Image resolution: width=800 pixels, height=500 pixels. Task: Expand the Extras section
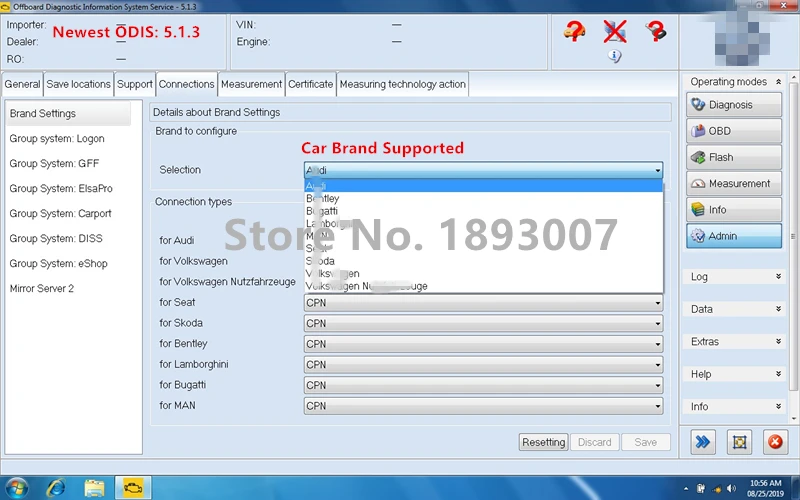tap(778, 341)
